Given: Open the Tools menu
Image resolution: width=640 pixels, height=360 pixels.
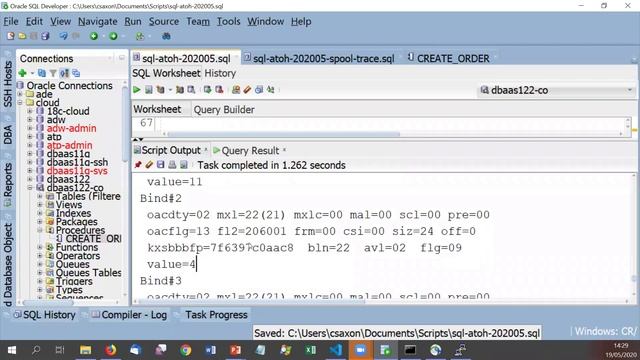Looking at the screenshot, I should [x=228, y=21].
